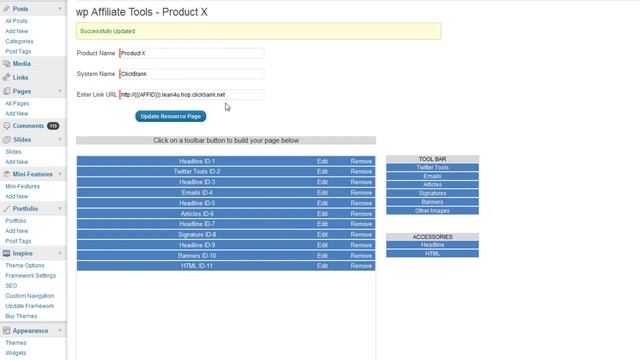Collapse the Appearance menu arrow
The width and height of the screenshot is (640, 360).
tap(60, 331)
